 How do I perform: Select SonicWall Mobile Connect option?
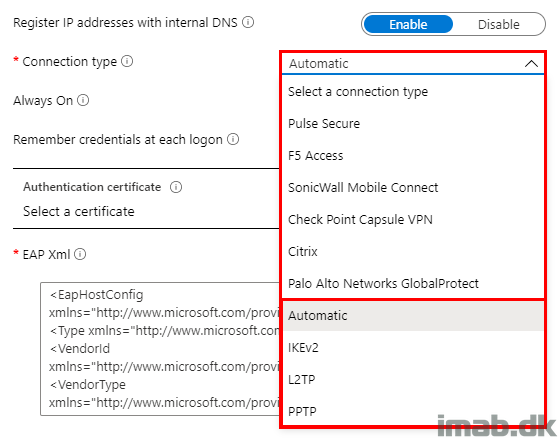(413, 188)
